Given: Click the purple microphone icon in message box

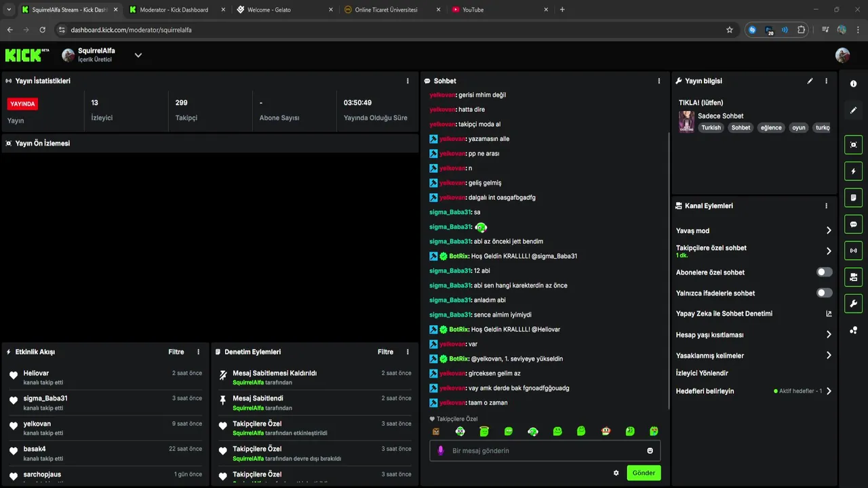Looking at the screenshot, I should (440, 451).
